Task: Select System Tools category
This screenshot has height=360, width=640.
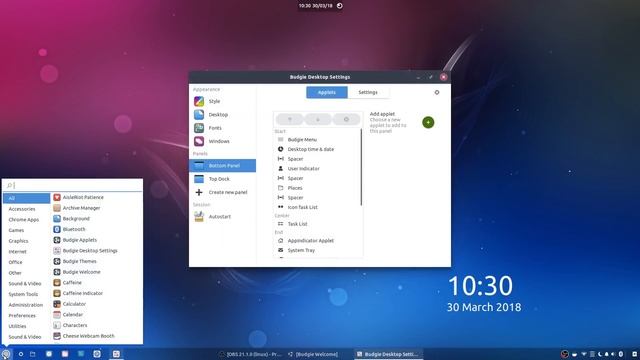Action: coord(27,294)
